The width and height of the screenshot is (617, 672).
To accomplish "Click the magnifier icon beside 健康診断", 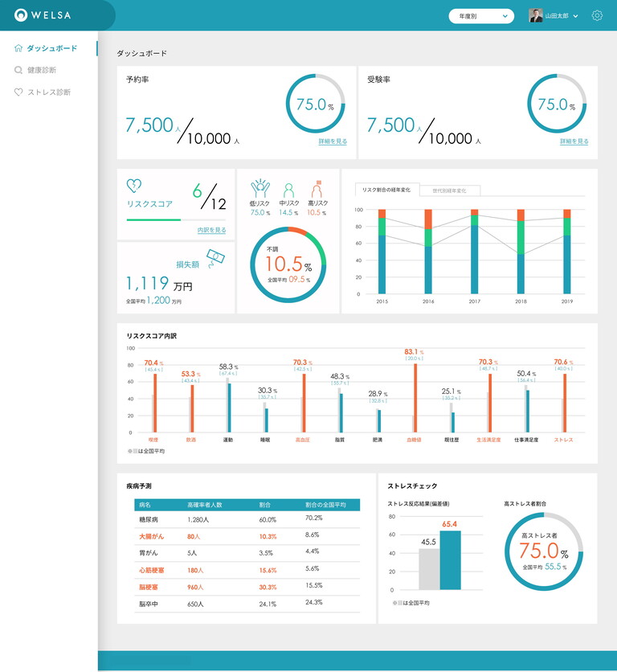I will (x=18, y=70).
